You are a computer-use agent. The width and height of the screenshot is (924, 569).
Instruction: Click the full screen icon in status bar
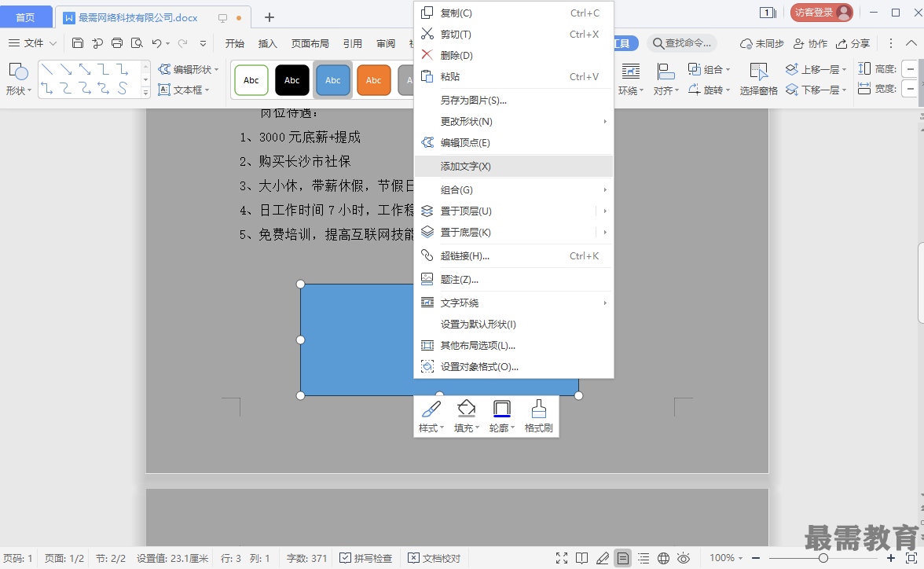point(562,558)
